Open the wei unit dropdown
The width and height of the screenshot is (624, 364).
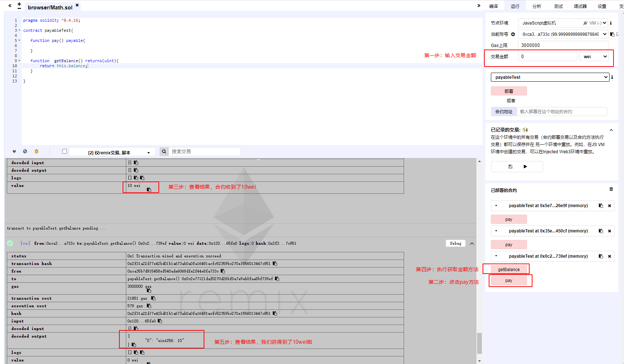pos(594,56)
